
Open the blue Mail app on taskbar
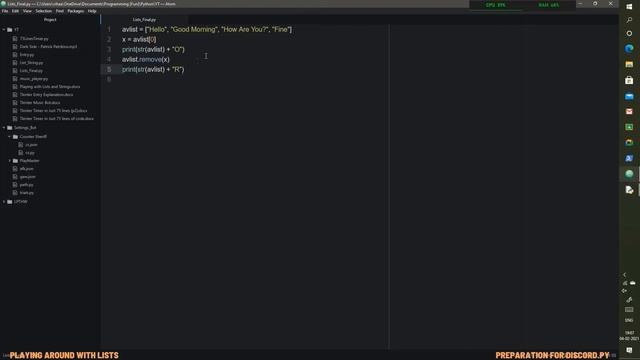pyautogui.click(x=629, y=96)
